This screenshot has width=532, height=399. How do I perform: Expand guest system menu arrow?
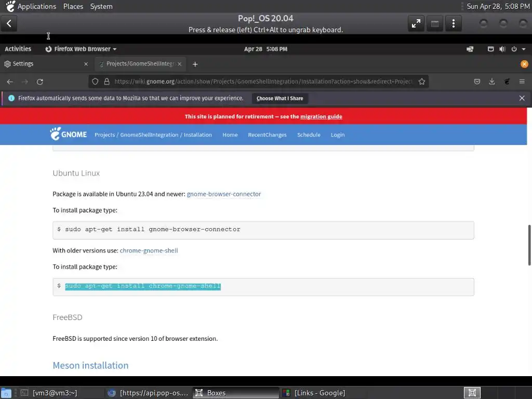524,49
